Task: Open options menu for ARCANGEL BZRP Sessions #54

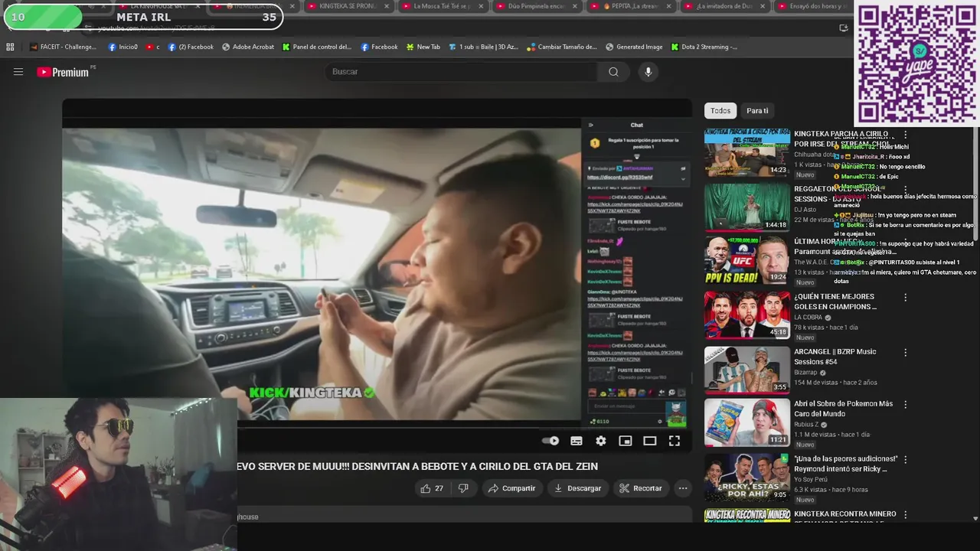Action: tap(906, 352)
